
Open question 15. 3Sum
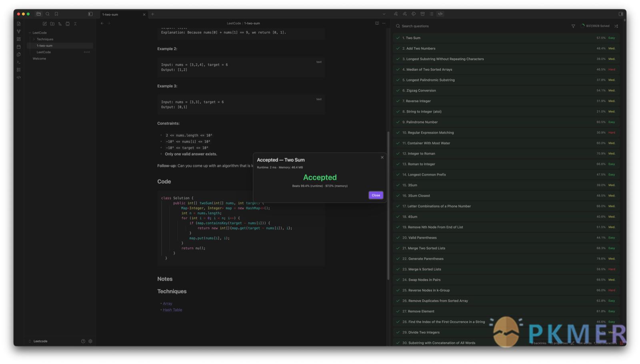pyautogui.click(x=506, y=185)
